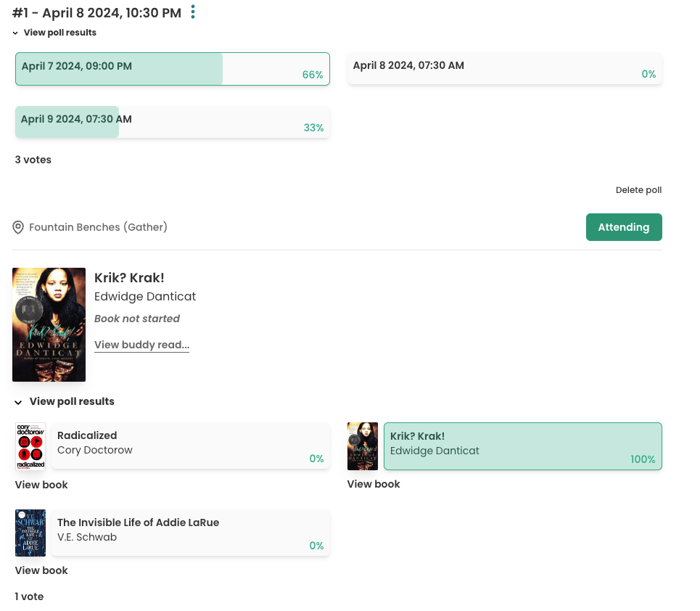Select the April 7 2024, 09:00 PM option

coord(173,69)
